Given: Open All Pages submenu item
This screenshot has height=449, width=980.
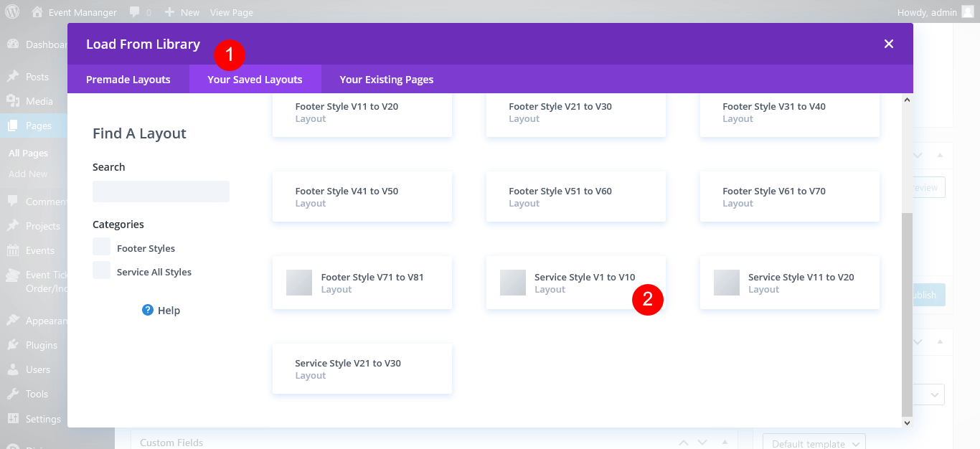Looking at the screenshot, I should click(x=28, y=153).
